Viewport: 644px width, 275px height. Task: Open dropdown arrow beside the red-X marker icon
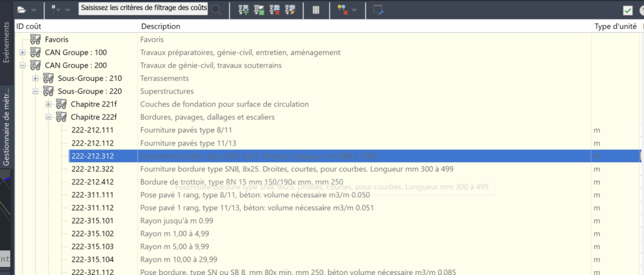point(355,10)
